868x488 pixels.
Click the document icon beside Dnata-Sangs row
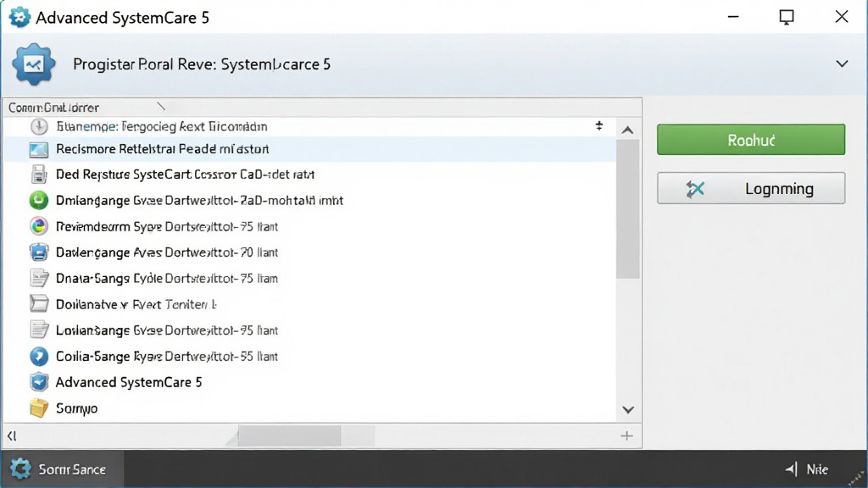click(39, 278)
